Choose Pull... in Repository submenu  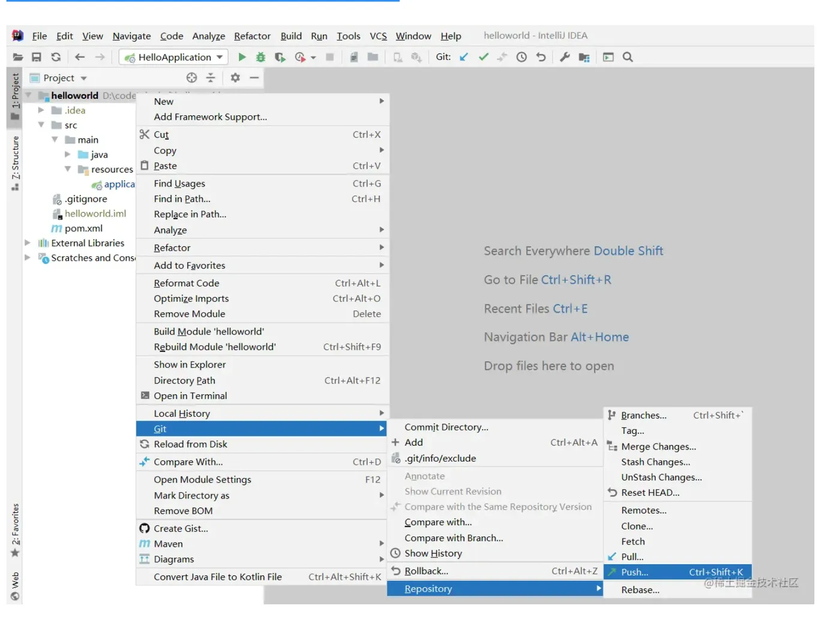pyautogui.click(x=677, y=556)
